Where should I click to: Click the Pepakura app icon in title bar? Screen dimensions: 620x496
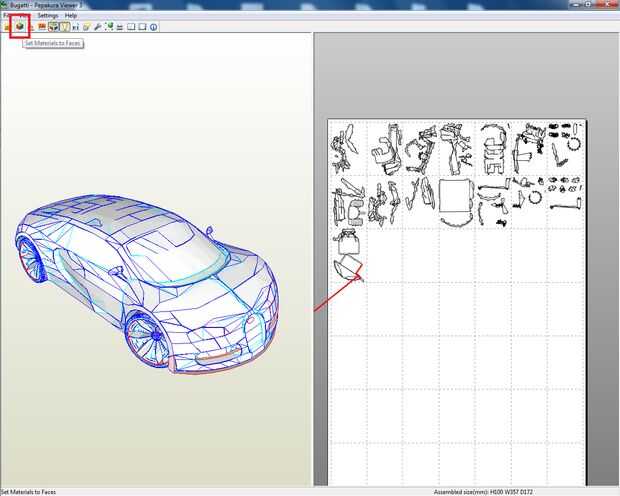click(x=4, y=5)
